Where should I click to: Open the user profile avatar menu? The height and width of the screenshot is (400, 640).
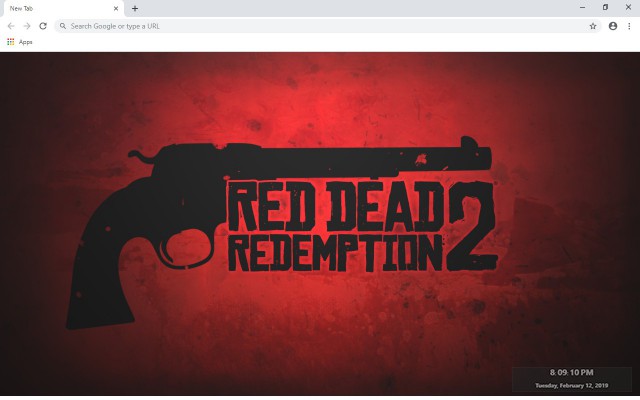coord(613,26)
